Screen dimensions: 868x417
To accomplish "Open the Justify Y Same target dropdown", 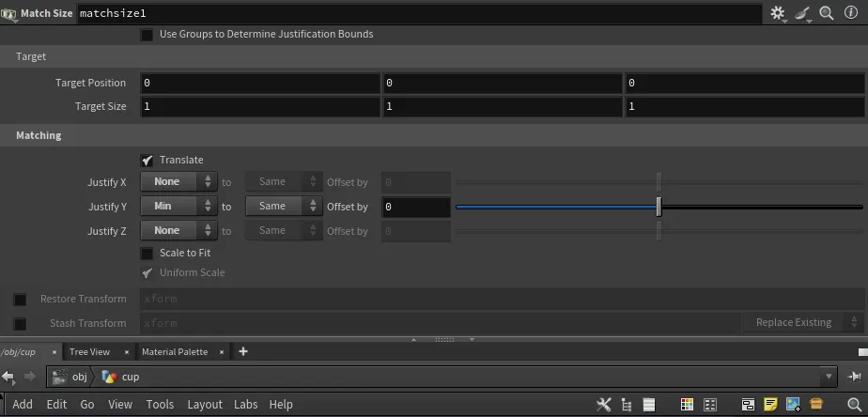I will pyautogui.click(x=284, y=207).
